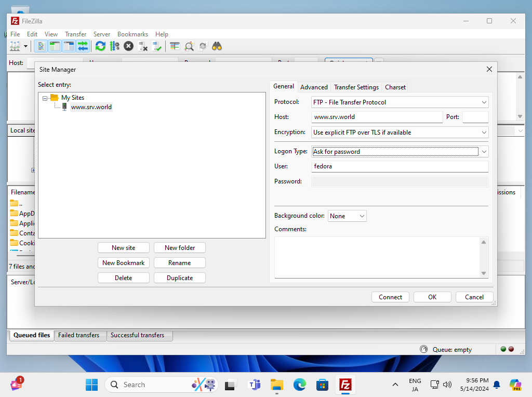532x397 pixels.
Task: Connect to the selected site
Action: tap(391, 297)
